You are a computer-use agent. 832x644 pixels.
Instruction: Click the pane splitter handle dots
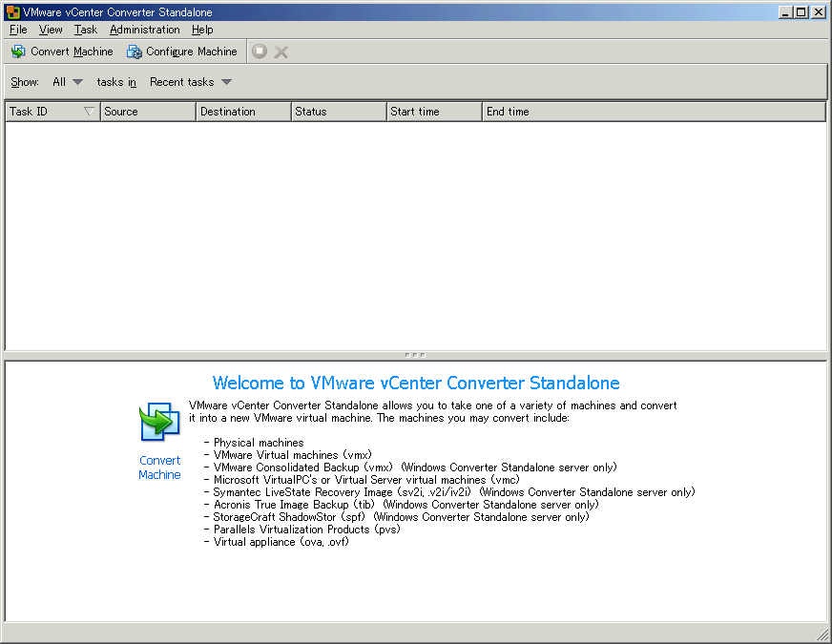point(415,355)
